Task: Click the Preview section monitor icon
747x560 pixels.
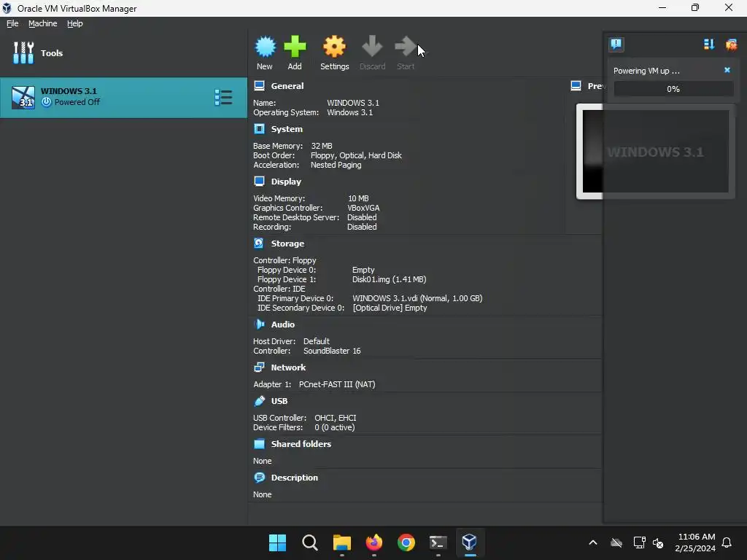Action: click(576, 86)
